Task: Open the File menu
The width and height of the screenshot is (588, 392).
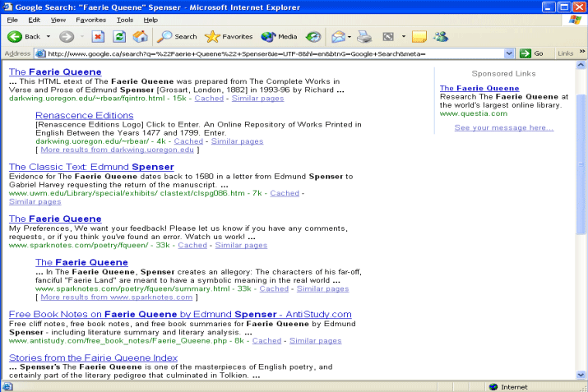Action: coord(12,20)
